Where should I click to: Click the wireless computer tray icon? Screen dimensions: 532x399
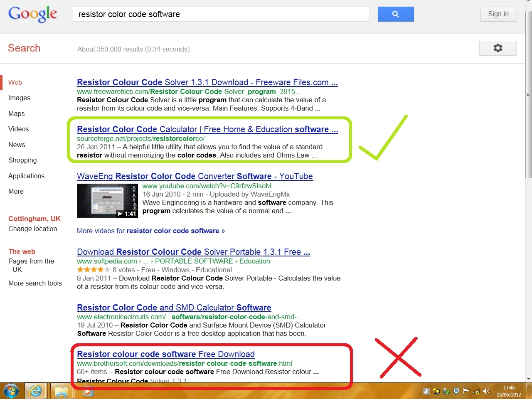(436, 391)
